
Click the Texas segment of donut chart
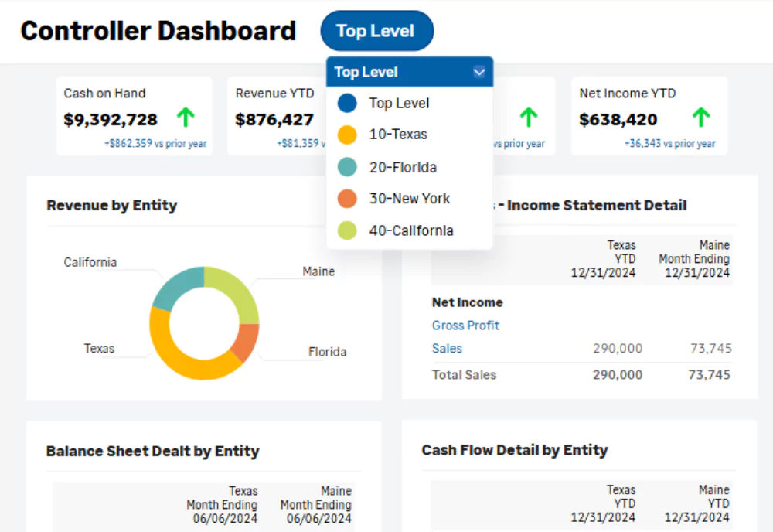pos(174,357)
